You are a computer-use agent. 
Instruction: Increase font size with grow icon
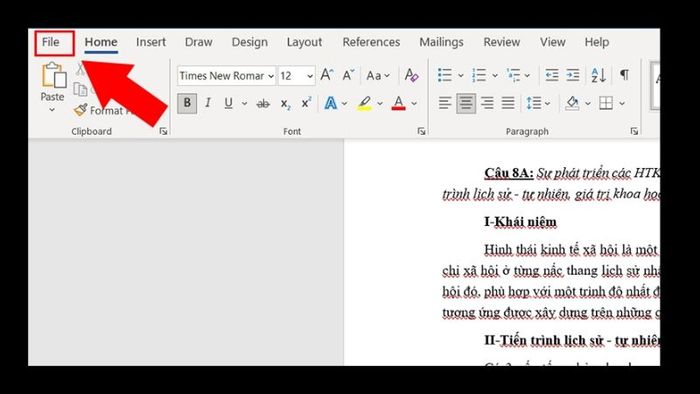click(x=327, y=75)
